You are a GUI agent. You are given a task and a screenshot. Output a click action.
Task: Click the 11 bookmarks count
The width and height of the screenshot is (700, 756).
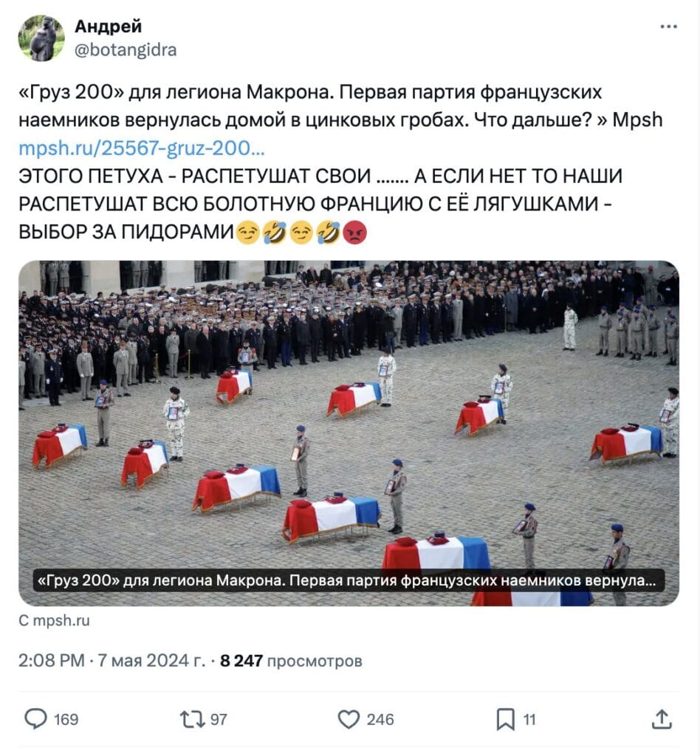click(x=529, y=719)
